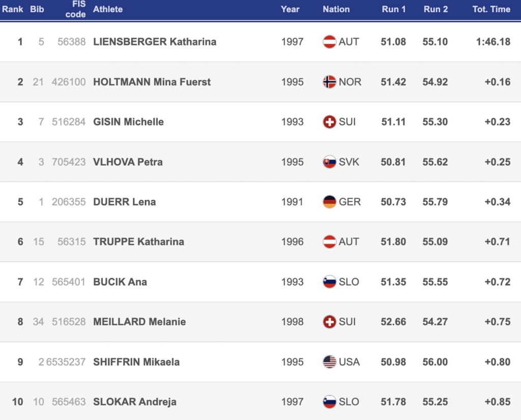Screen dimensions: 521x420
Task: Sort by the Run 1 column header
Action: coord(393,9)
